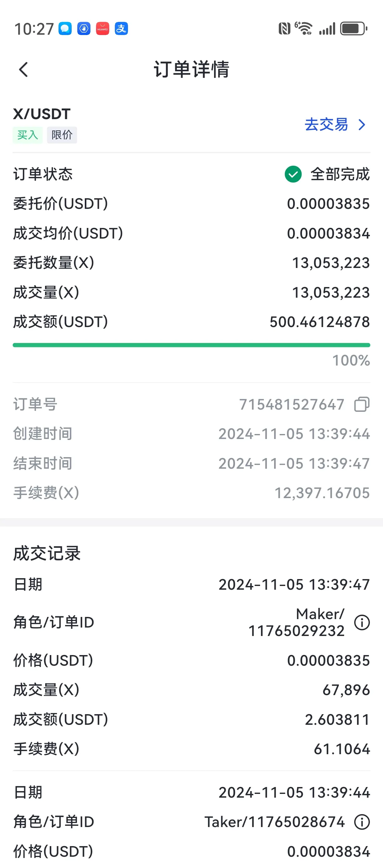Tap the NFC status icon
Viewport: 383px width, 868px height.
(284, 29)
